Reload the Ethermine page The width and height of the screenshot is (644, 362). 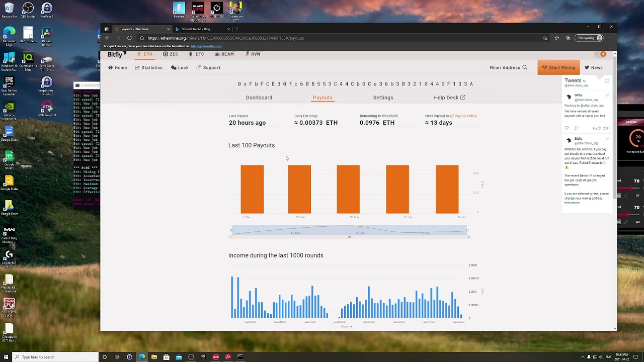pyautogui.click(x=129, y=38)
